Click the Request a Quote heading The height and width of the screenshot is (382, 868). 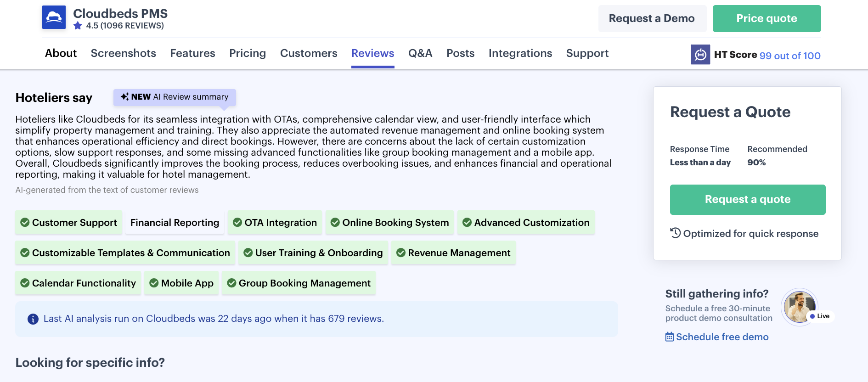tap(730, 112)
